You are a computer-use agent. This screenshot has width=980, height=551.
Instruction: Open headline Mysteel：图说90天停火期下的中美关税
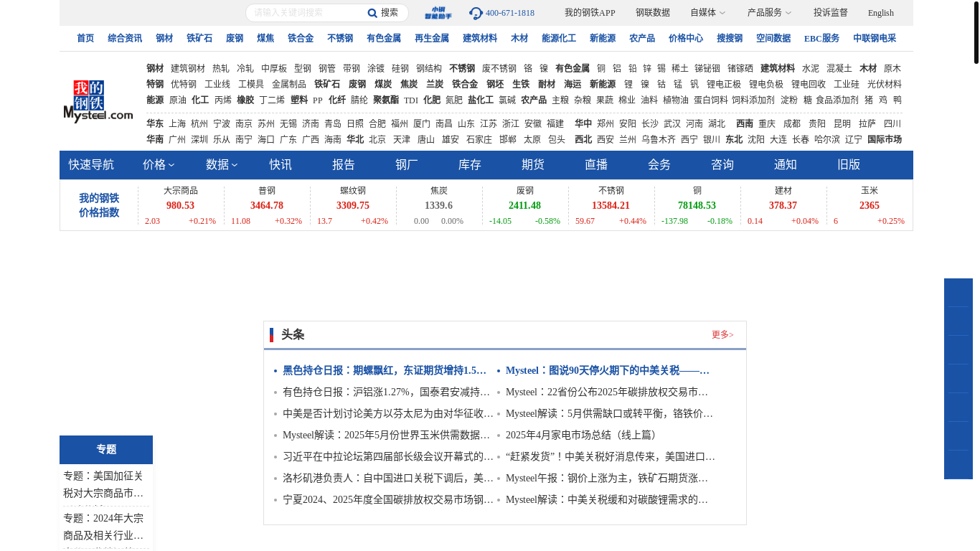608,371
